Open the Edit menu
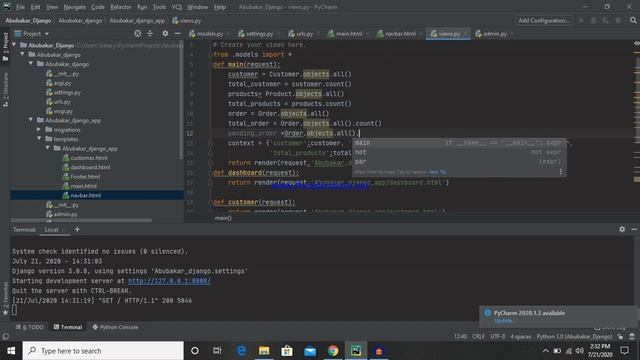This screenshot has height=360, width=640. (x=36, y=7)
